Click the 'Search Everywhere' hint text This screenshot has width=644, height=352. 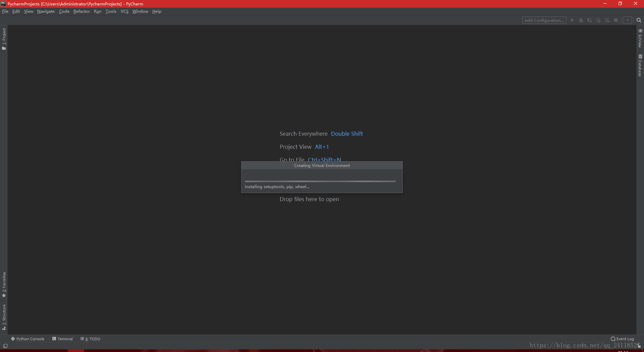(304, 134)
